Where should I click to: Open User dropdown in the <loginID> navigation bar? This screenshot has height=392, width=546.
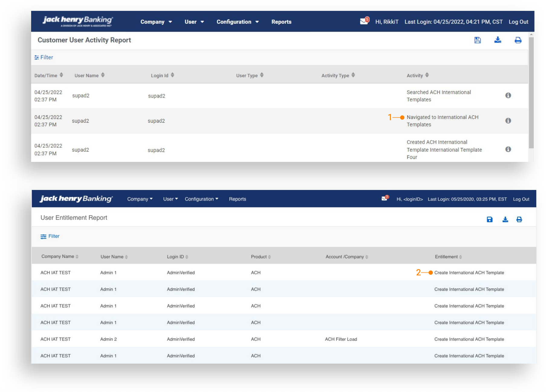170,199
